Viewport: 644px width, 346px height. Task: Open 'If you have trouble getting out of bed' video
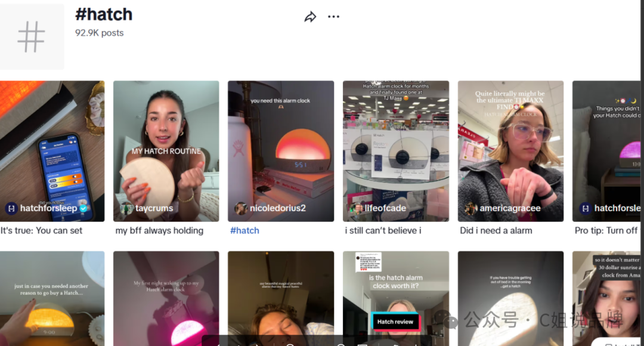pyautogui.click(x=510, y=298)
